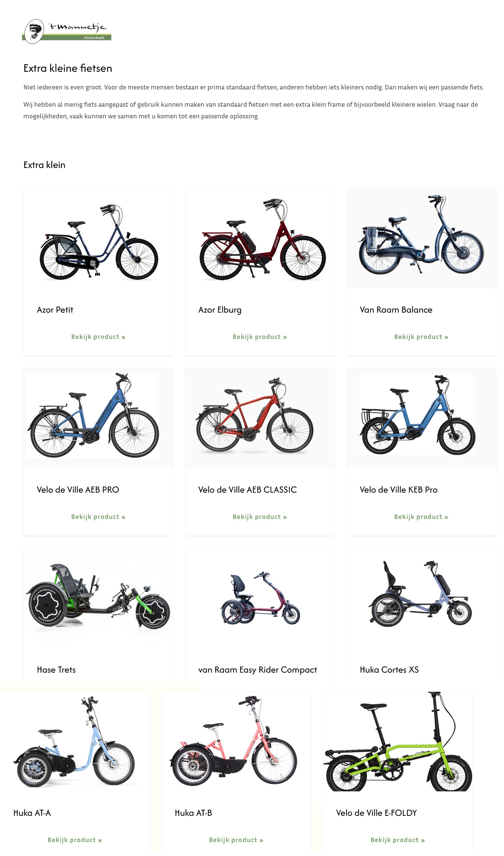The width and height of the screenshot is (504, 856).
Task: Open the Huka Cortes XS title
Action: tap(389, 670)
